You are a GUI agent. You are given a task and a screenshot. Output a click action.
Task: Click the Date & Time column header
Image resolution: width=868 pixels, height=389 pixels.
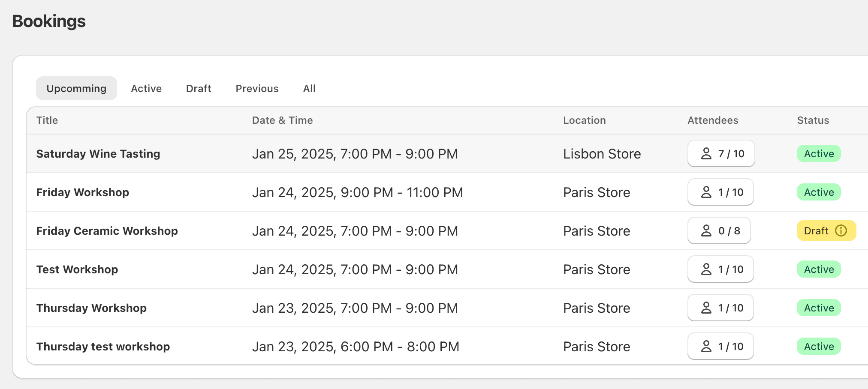tap(282, 120)
